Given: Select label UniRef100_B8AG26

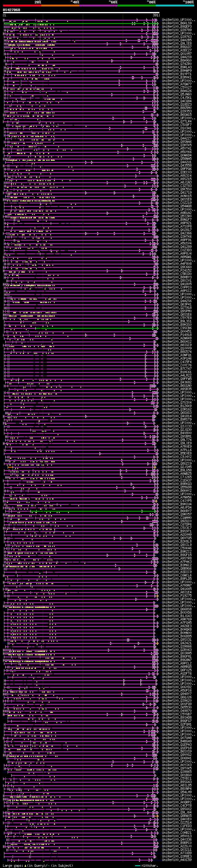Looking at the screenshot, I should 177,91.
